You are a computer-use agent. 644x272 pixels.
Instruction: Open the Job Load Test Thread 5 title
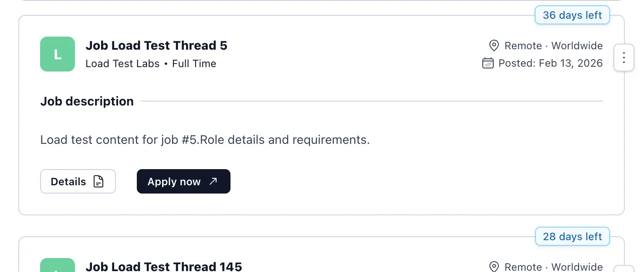[x=156, y=45]
